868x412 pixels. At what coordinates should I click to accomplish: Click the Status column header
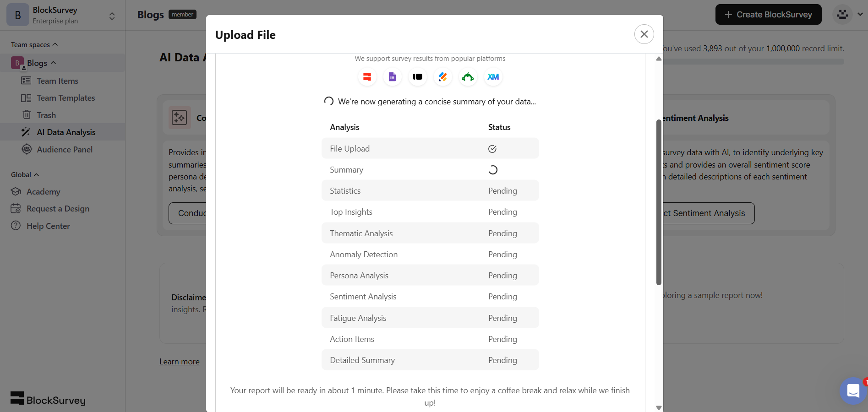(x=499, y=127)
